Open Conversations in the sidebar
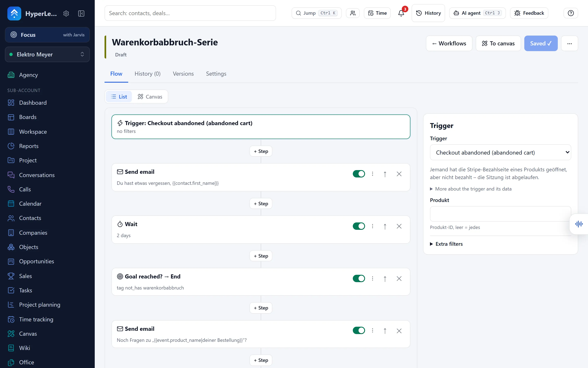 coord(37,175)
